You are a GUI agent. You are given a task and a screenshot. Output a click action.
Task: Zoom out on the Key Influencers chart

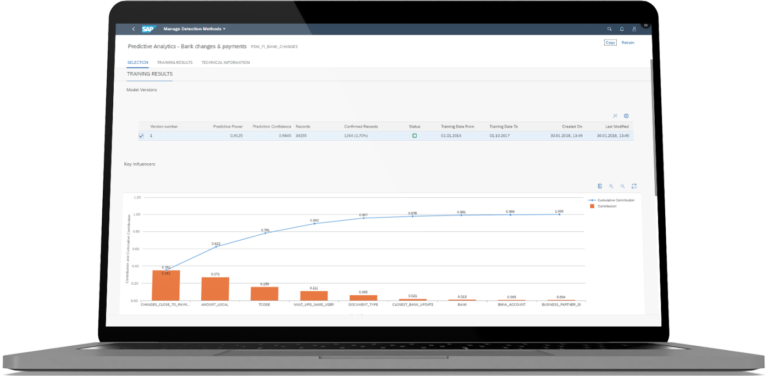(x=623, y=186)
